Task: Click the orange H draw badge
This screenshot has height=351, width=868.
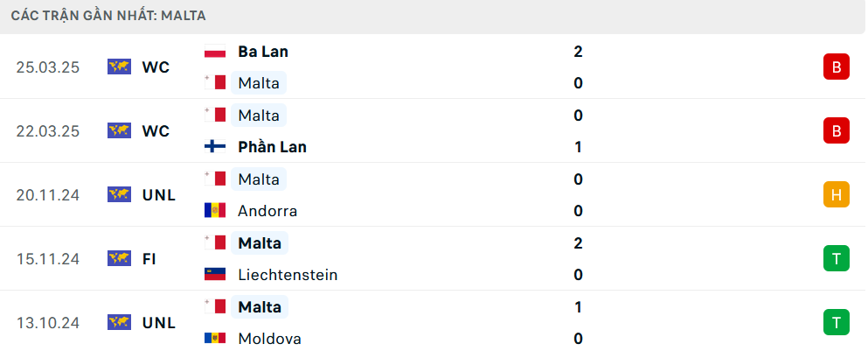Action: pos(836,194)
